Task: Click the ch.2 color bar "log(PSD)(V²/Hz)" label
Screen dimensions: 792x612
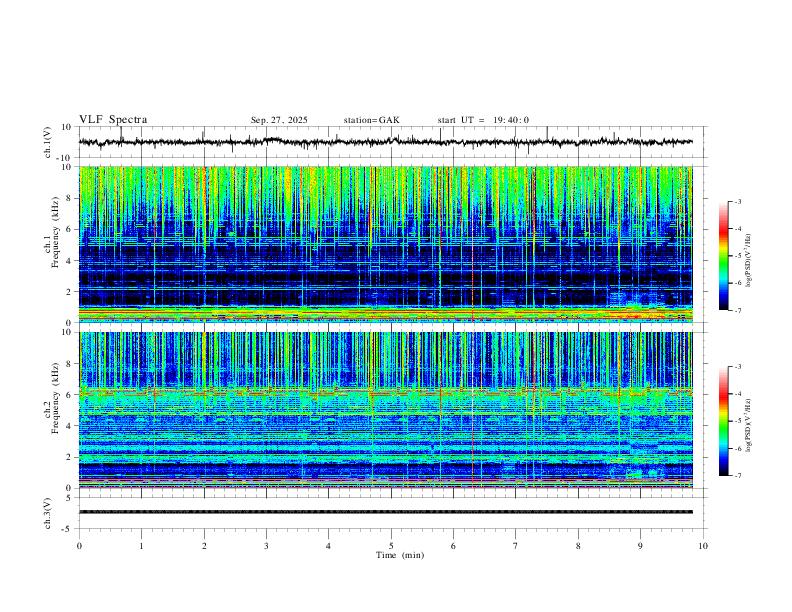Action: tap(749, 425)
